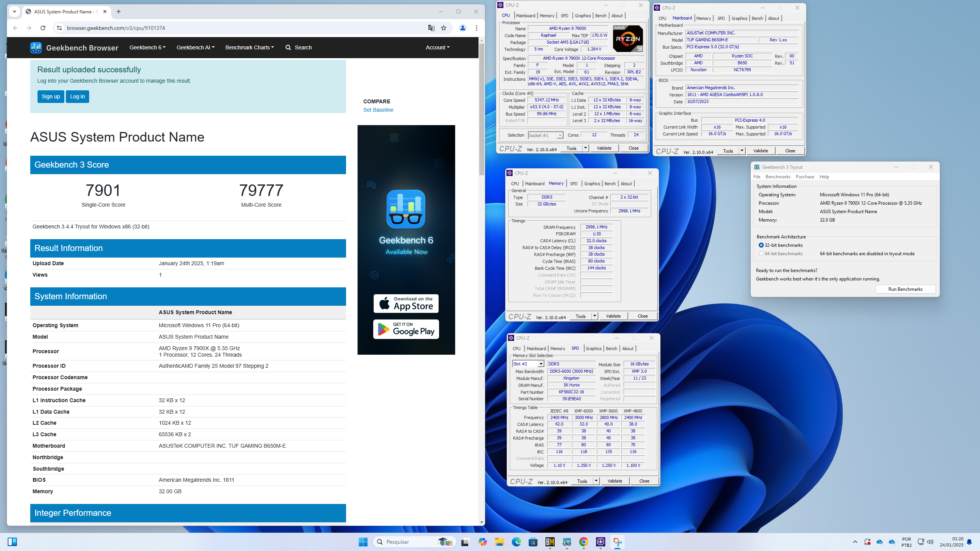980x551 pixels.
Task: Switch to Graphics tab in CPU-Z Memory window
Action: click(592, 184)
